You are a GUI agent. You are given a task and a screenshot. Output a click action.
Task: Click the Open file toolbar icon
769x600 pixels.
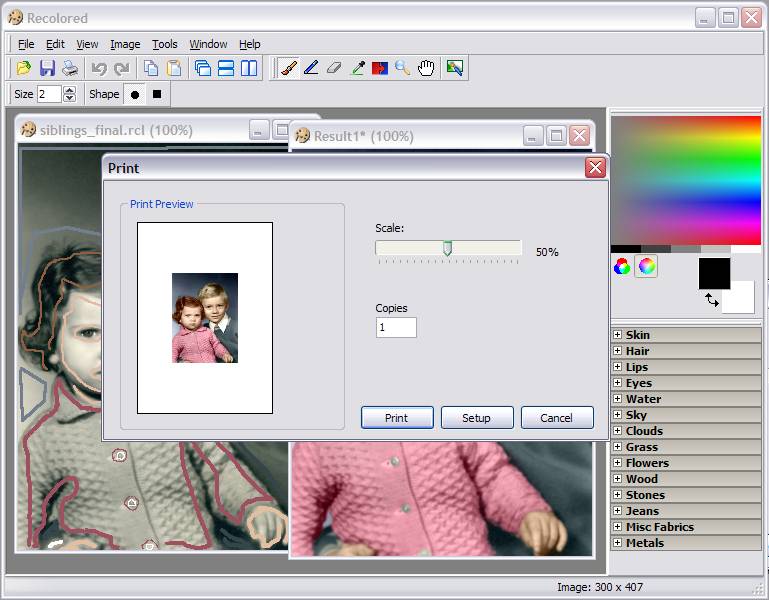(23, 68)
